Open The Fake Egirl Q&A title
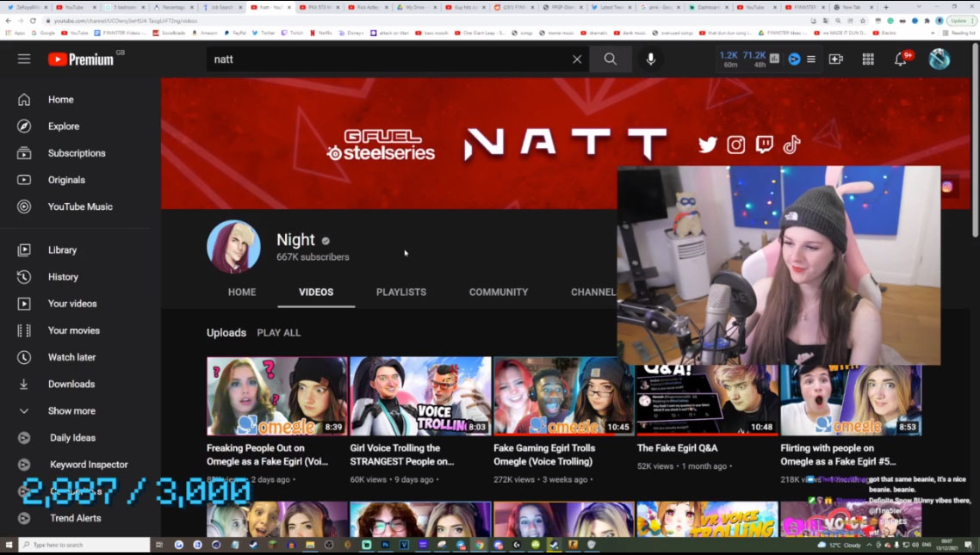 tap(678, 447)
